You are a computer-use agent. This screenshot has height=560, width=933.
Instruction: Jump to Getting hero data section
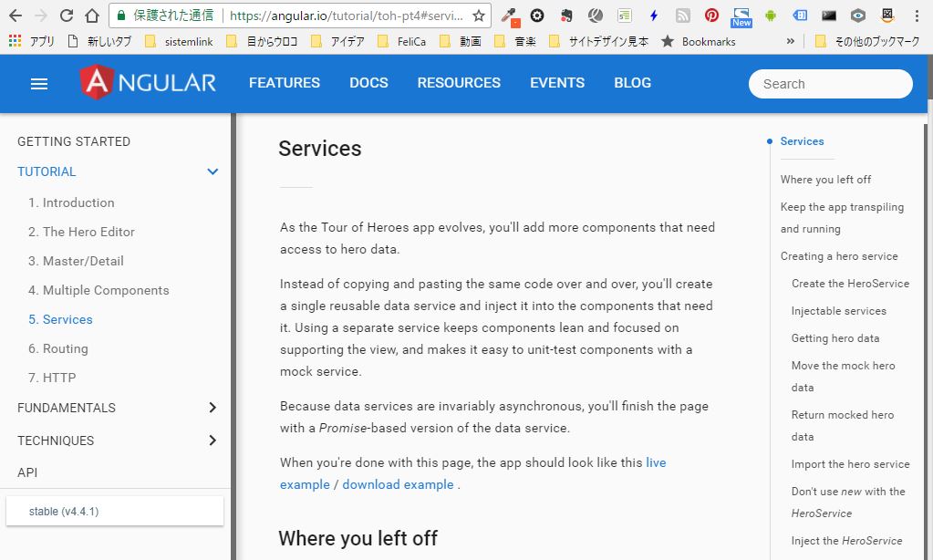point(835,338)
